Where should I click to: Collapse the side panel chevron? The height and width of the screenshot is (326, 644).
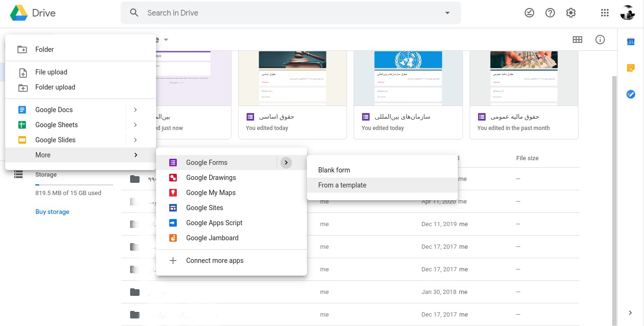pos(631,313)
